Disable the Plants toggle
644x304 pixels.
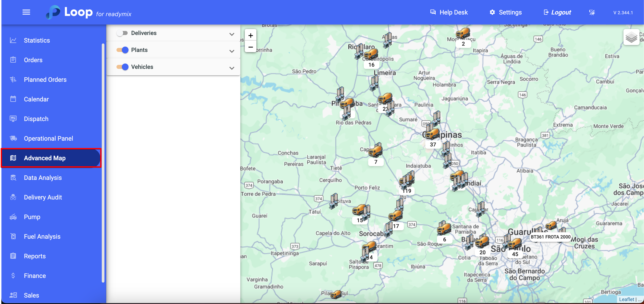tap(122, 50)
